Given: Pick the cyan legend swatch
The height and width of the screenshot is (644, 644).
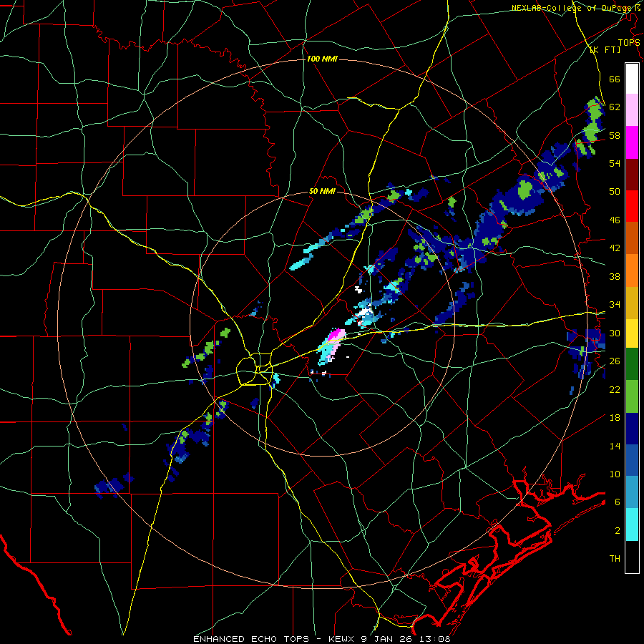Looking at the screenshot, I should click(632, 525).
